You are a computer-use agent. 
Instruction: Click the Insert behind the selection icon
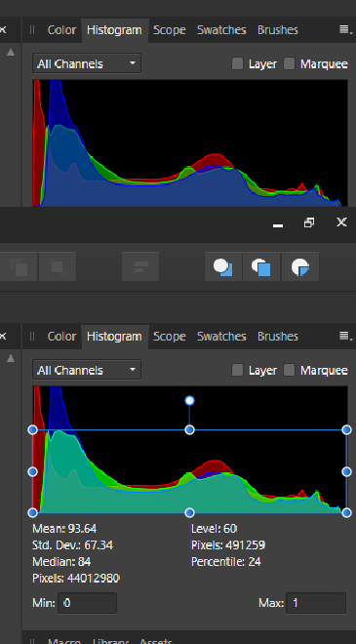tap(223, 267)
